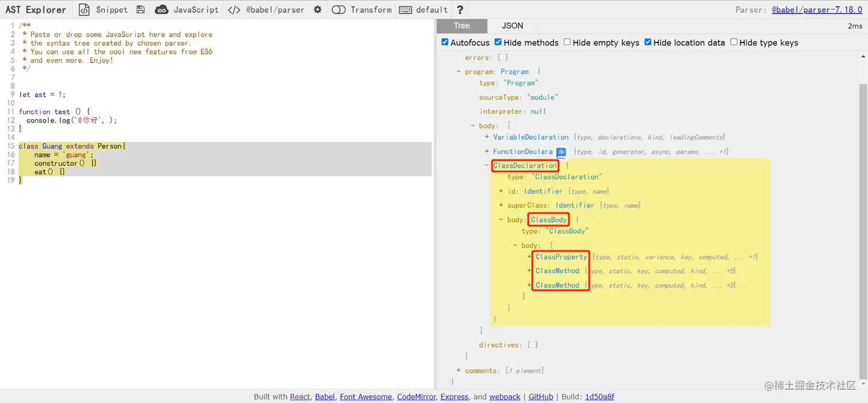Click the 'type: "ClassDeclaration"' row

pos(555,177)
